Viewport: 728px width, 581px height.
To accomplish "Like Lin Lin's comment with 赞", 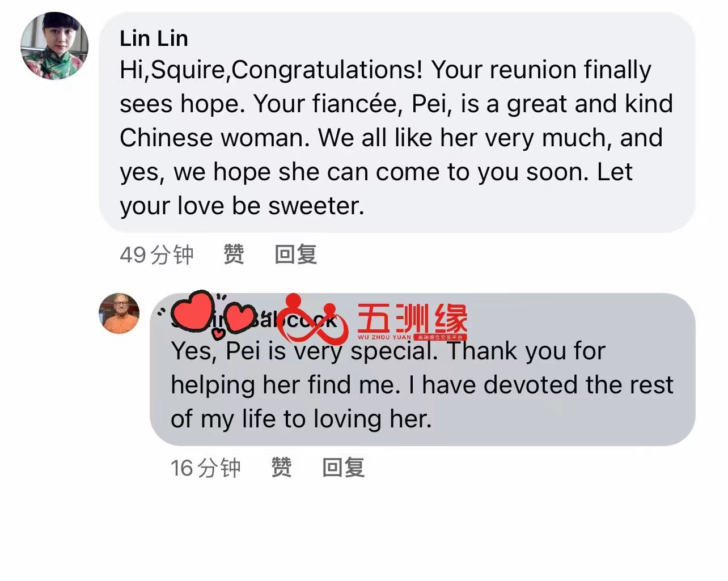I will tap(234, 255).
